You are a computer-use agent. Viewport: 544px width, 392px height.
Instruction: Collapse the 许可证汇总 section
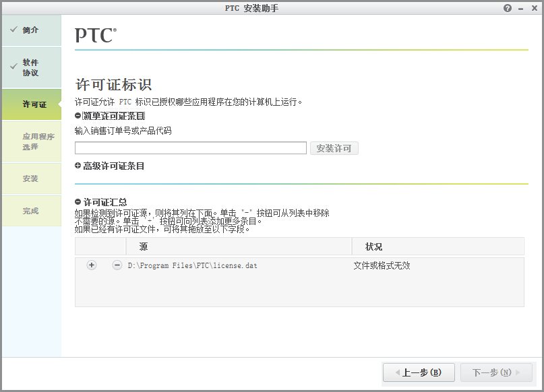coord(78,201)
